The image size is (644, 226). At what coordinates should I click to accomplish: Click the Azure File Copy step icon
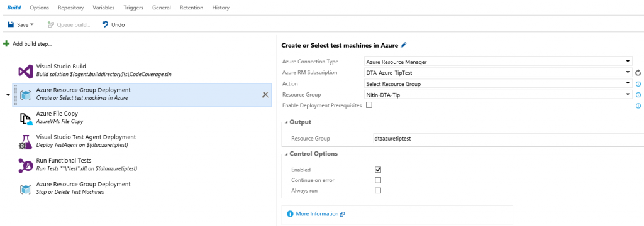click(26, 119)
